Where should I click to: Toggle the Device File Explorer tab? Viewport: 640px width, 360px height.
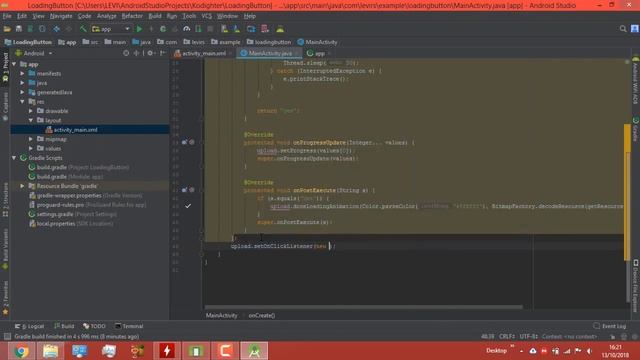click(636, 286)
